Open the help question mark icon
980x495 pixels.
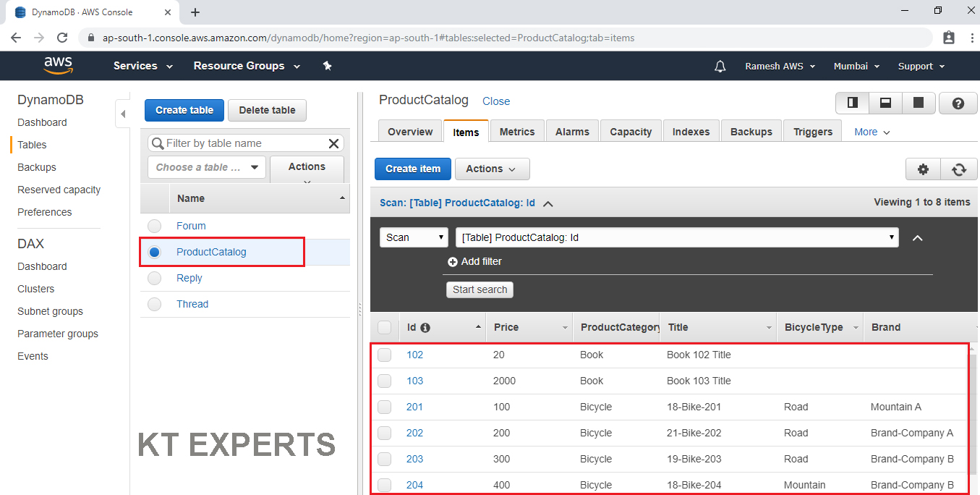[x=958, y=103]
